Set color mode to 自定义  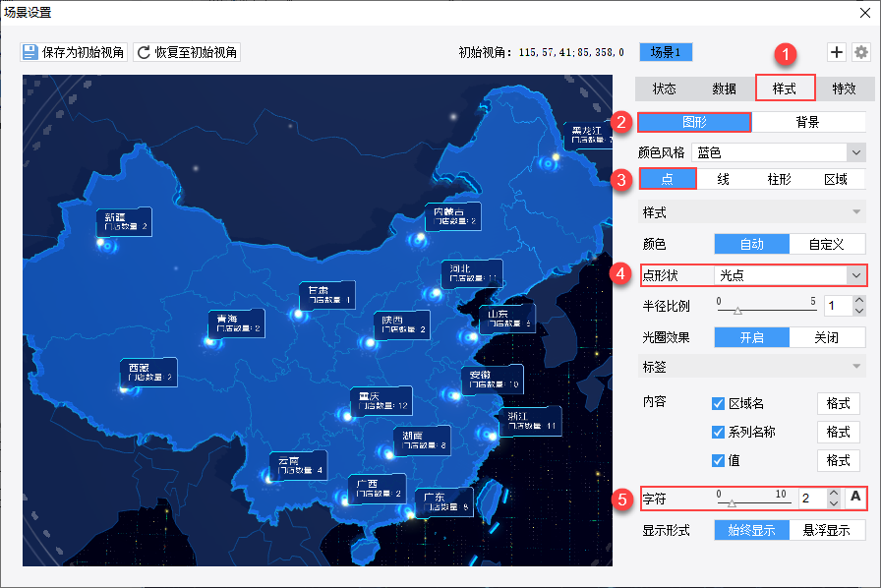tap(827, 244)
